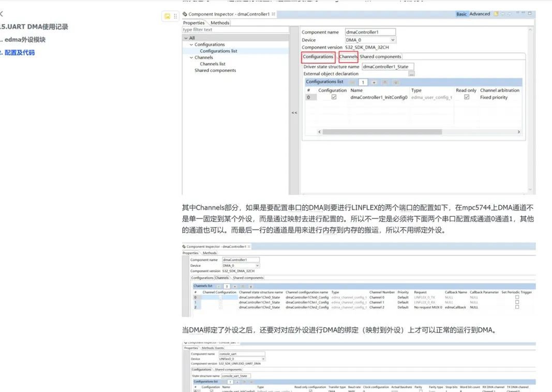Click the right arrow of the Configurations table scrollbar
The image size is (552, 392).
point(518,132)
